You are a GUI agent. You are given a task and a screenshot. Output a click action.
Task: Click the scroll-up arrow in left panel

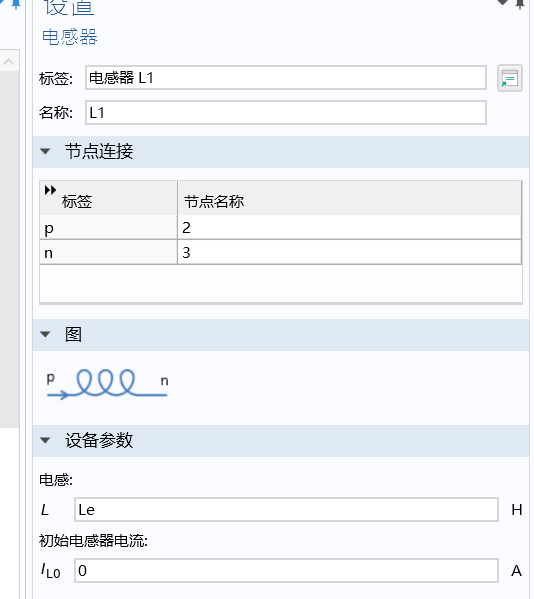(x=8, y=61)
